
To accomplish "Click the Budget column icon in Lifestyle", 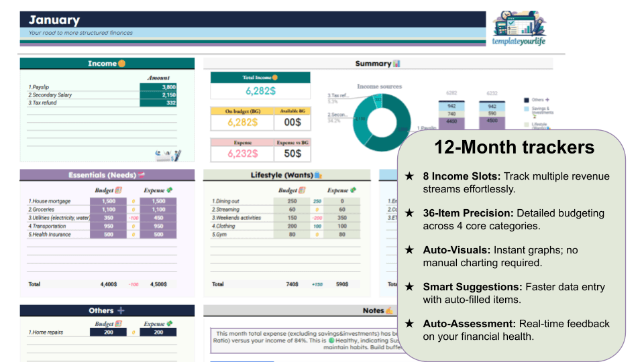I will (x=302, y=190).
